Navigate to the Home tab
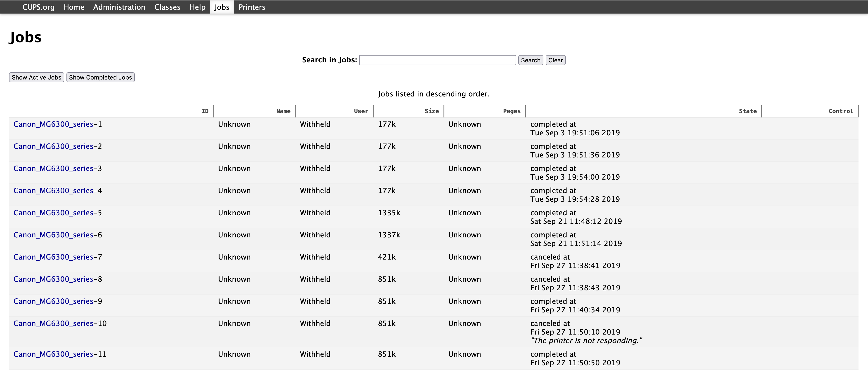The height and width of the screenshot is (370, 868). [73, 7]
